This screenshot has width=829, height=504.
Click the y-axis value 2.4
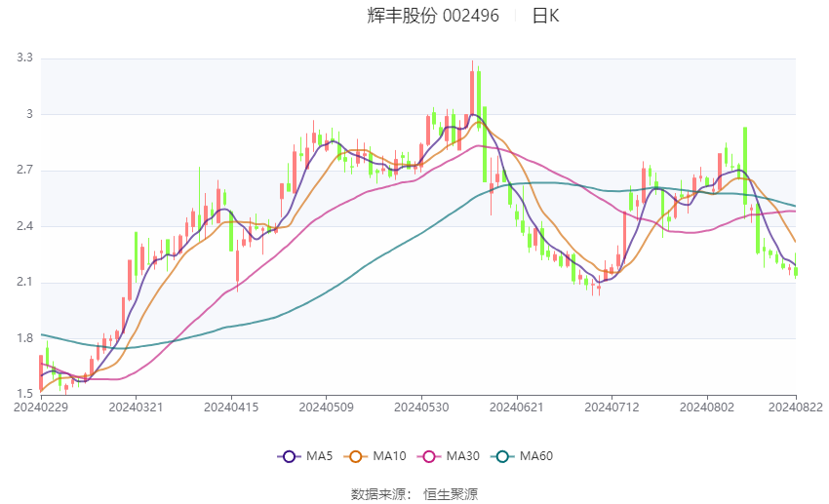tap(24, 226)
